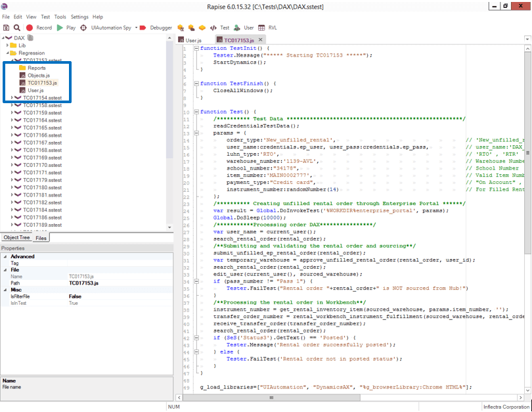This screenshot has height=412, width=532.
Task: Open the Settings menu
Action: coord(79,16)
